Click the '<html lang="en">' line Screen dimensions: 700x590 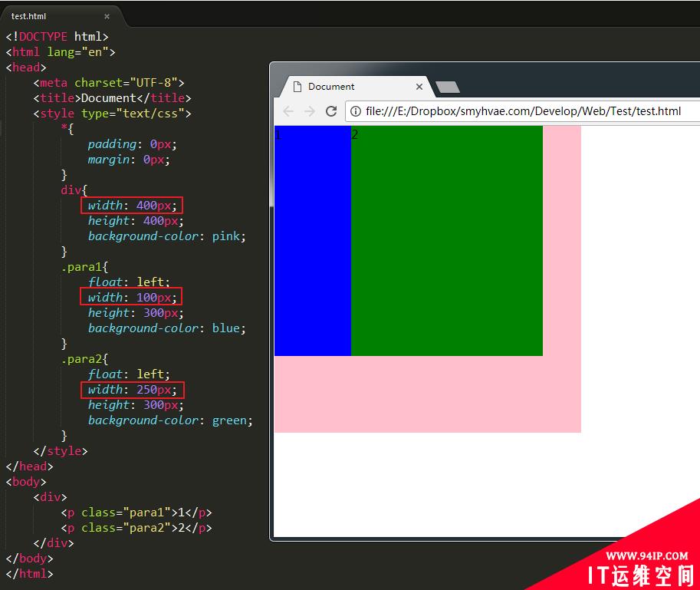[x=61, y=52]
